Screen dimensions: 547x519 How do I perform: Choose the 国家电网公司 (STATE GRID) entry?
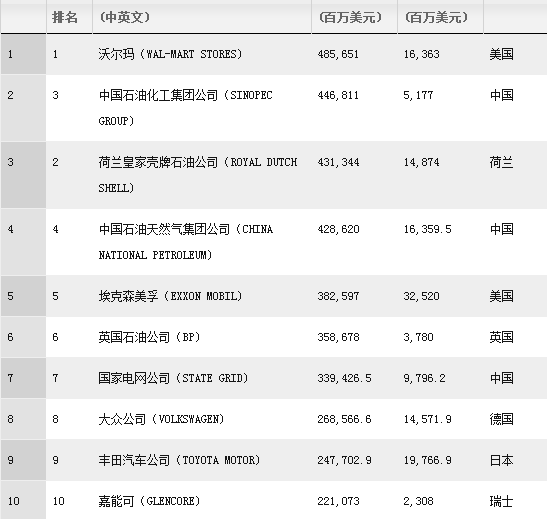(173, 378)
